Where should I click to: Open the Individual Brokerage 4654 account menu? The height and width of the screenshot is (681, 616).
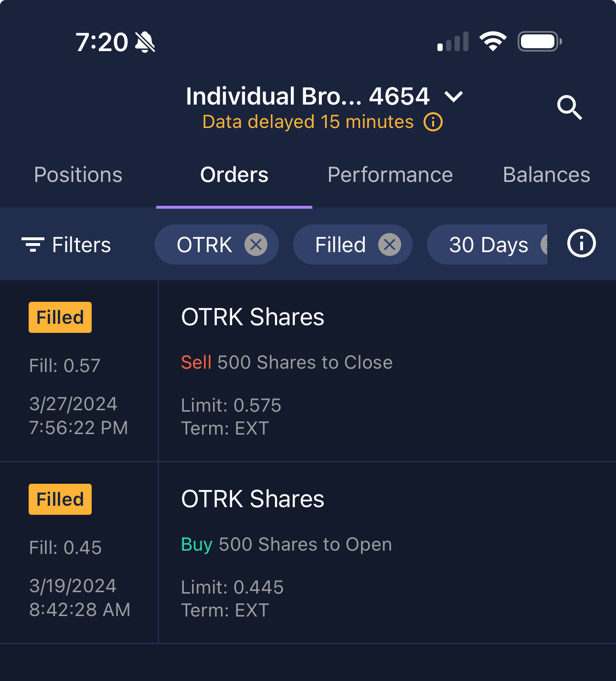tap(308, 96)
